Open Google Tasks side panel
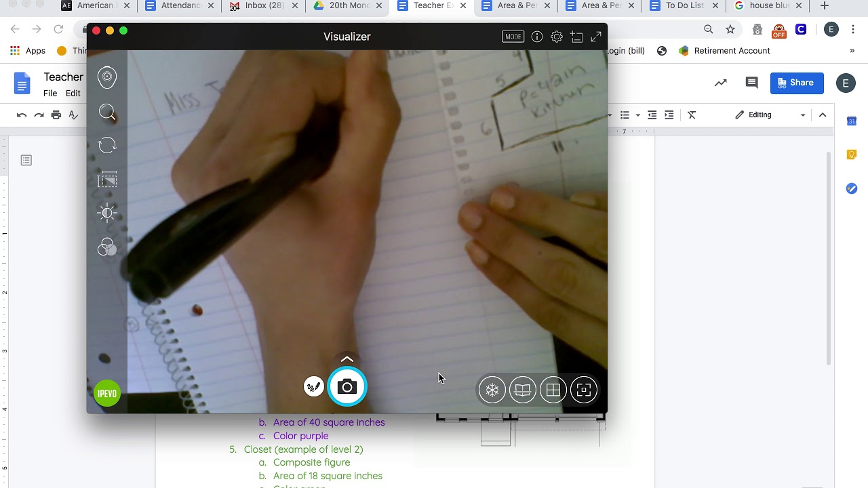The height and width of the screenshot is (488, 868). [x=852, y=188]
